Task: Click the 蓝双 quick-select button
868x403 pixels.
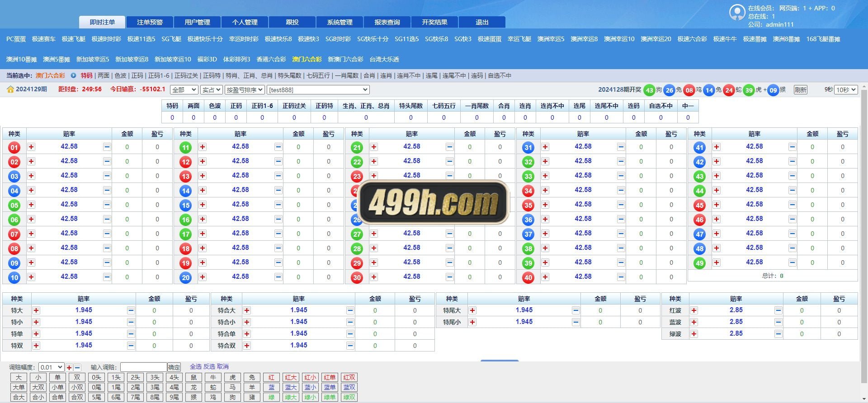Action: pyautogui.click(x=349, y=388)
